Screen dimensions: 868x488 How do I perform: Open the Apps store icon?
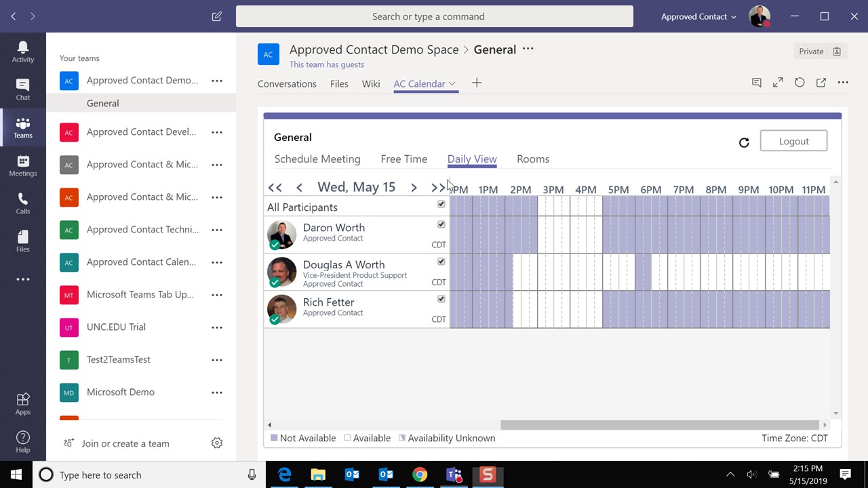click(x=23, y=404)
